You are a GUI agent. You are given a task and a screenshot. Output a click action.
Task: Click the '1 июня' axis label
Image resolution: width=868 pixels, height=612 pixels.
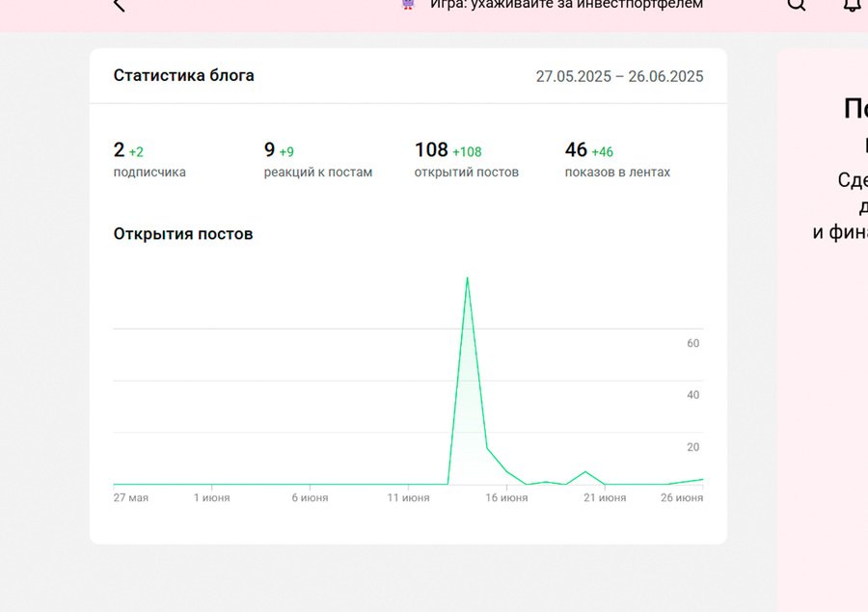[x=211, y=497]
